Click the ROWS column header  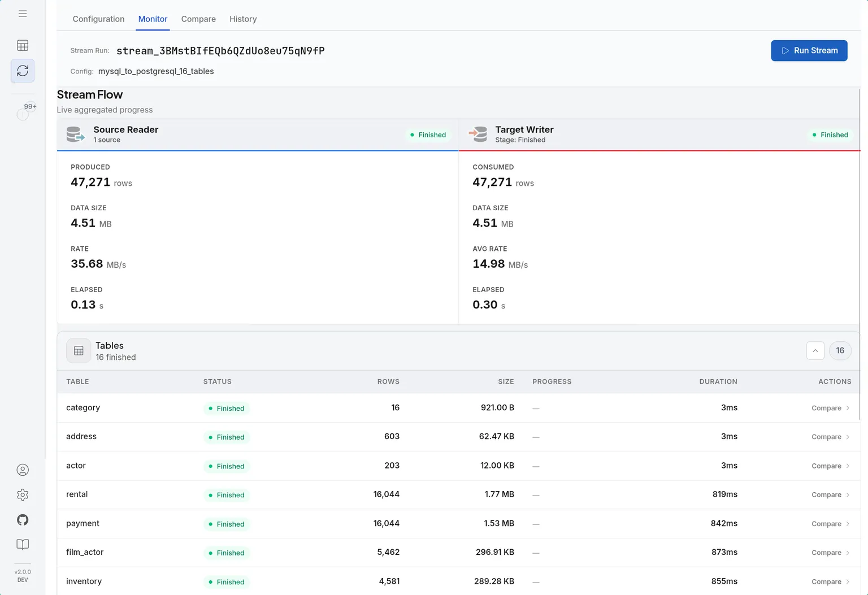pyautogui.click(x=388, y=382)
